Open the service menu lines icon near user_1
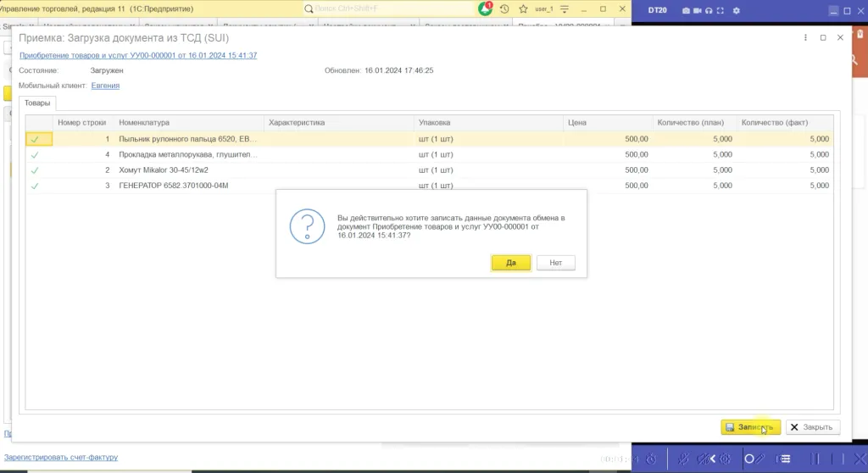 (564, 8)
